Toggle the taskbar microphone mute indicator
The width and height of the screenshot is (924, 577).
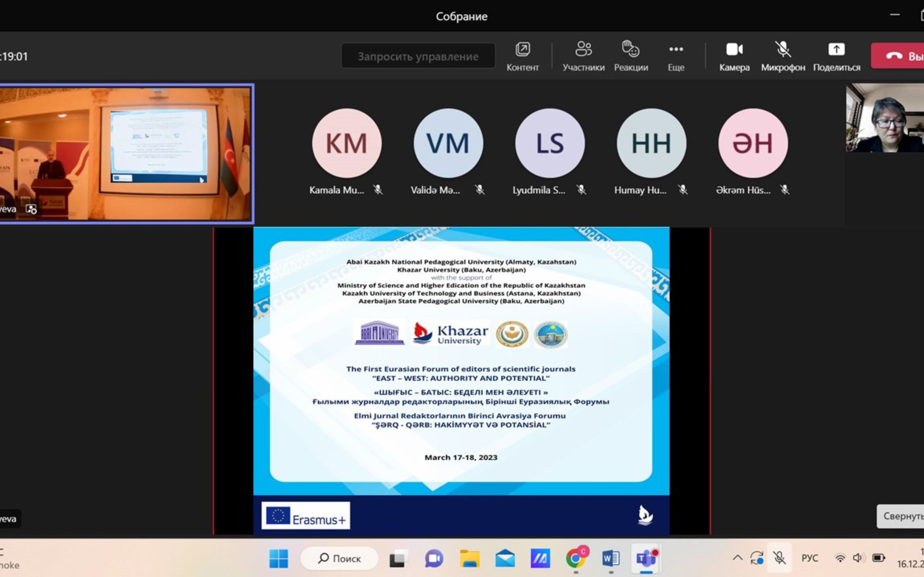[x=779, y=558]
